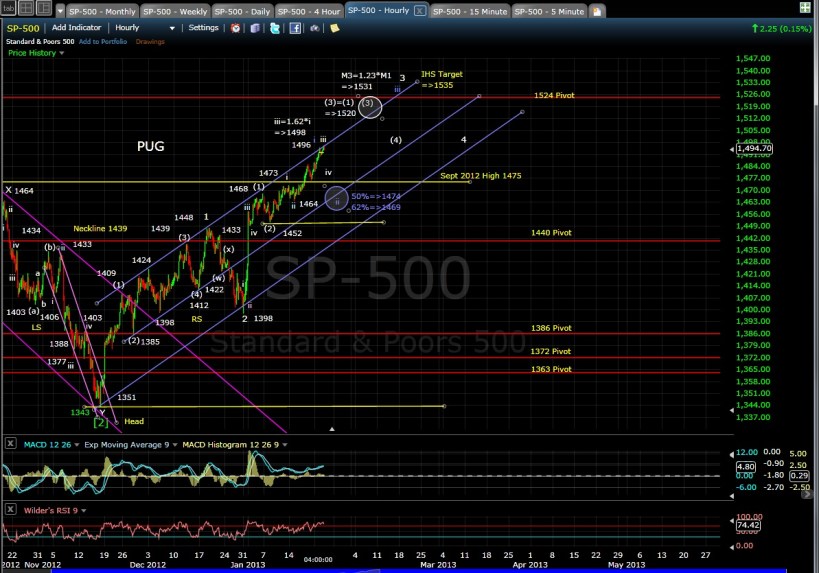Click the stacked books icon
Image resolution: width=819 pixels, height=573 pixels.
tap(255, 28)
